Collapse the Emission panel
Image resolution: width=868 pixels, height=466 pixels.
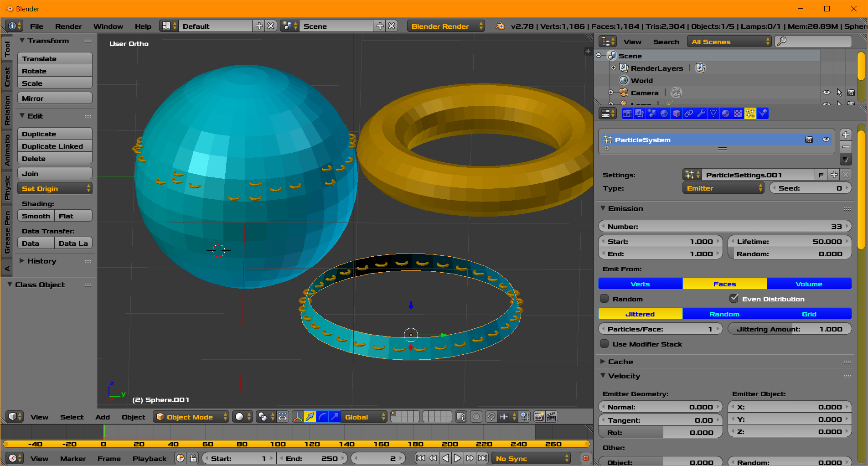coord(625,208)
